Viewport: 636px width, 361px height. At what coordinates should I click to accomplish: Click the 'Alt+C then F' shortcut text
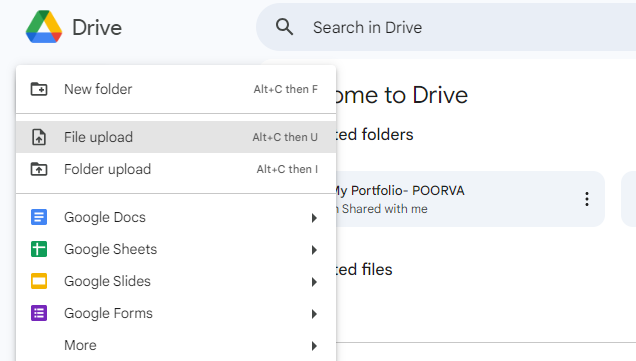286,89
